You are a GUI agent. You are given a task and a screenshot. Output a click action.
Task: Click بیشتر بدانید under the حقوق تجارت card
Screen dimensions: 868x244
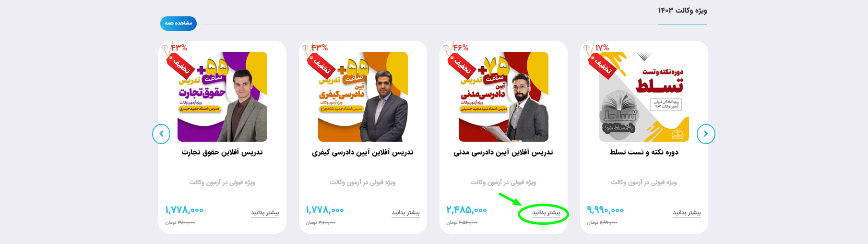pyautogui.click(x=265, y=213)
